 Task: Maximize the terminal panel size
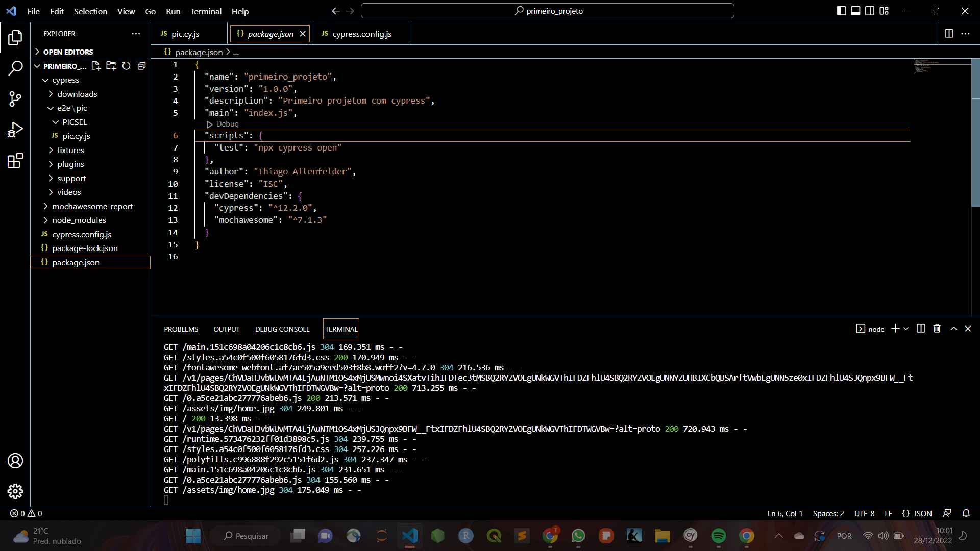(953, 329)
